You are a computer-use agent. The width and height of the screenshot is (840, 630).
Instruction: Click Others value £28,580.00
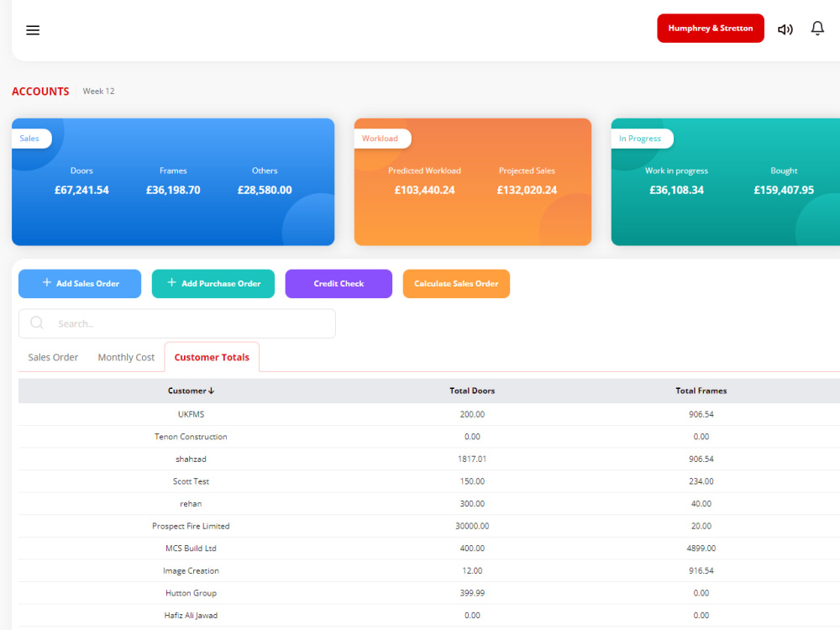click(x=265, y=190)
